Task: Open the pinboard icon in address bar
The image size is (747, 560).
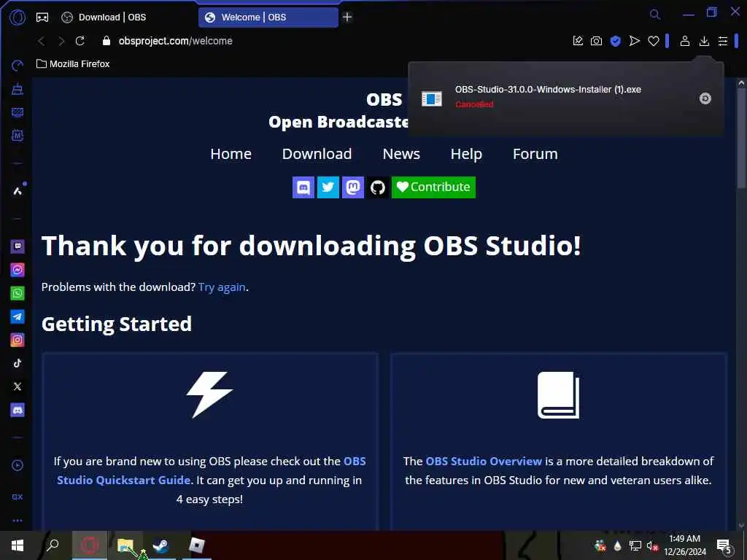Action: [x=578, y=41]
